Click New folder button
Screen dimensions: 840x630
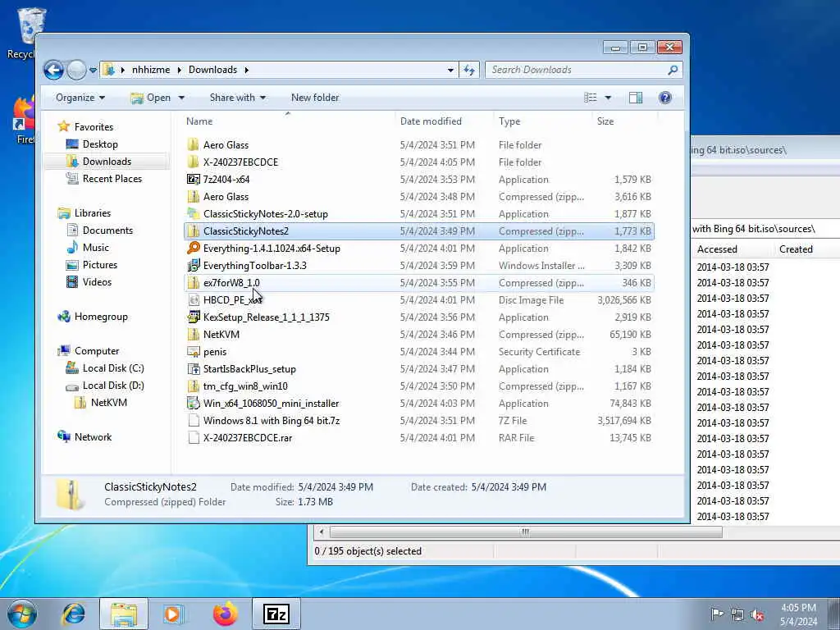point(315,98)
